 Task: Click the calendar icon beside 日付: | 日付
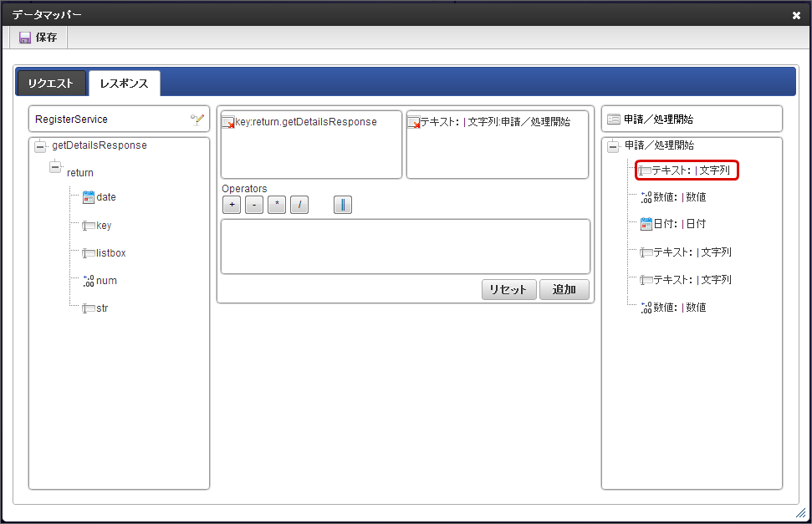pyautogui.click(x=646, y=224)
